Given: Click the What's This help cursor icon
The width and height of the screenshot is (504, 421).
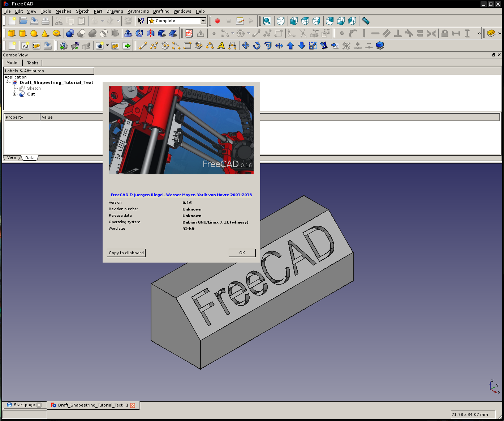Looking at the screenshot, I should (141, 21).
